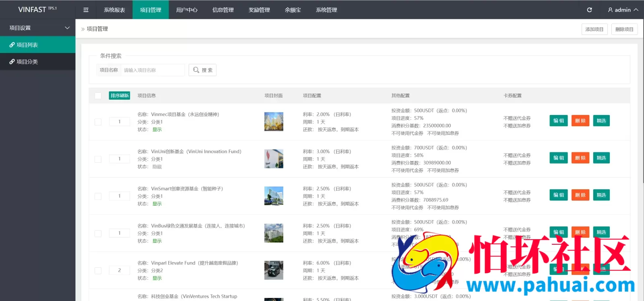Open 项目分类 in the sidebar
Viewport: 644px width, 301px height.
coord(38,61)
